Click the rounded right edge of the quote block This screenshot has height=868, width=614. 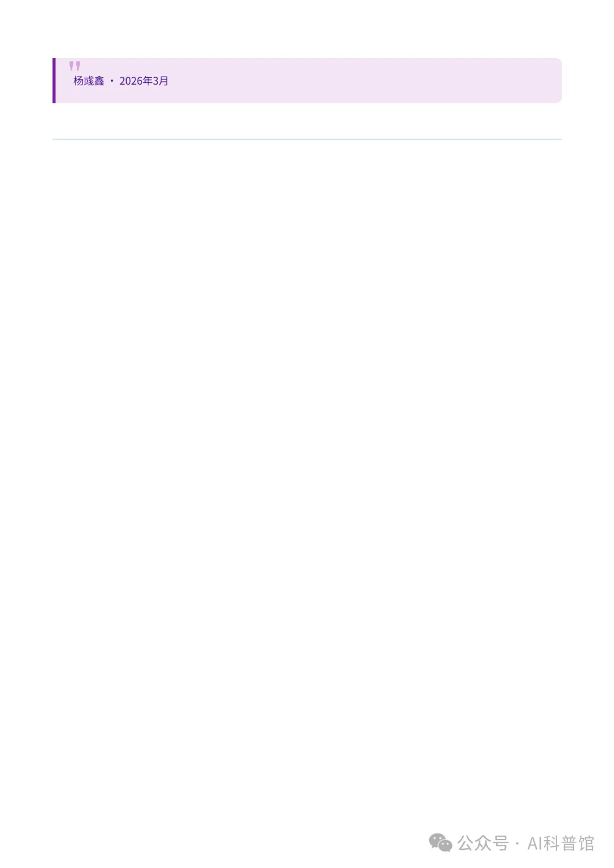[559, 80]
